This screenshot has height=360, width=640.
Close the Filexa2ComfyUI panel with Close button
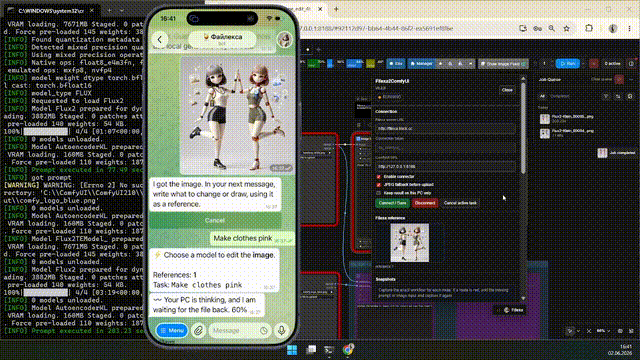tap(507, 90)
